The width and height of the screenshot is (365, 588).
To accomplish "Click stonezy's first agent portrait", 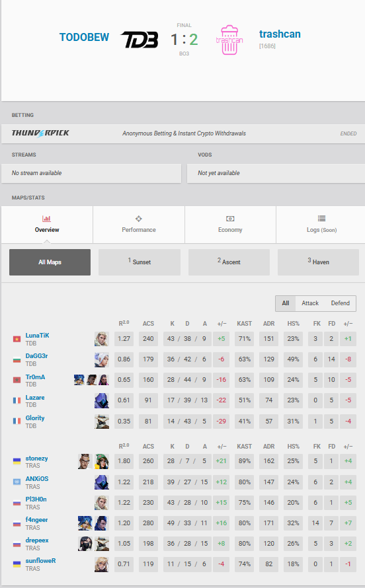I will pyautogui.click(x=85, y=462).
